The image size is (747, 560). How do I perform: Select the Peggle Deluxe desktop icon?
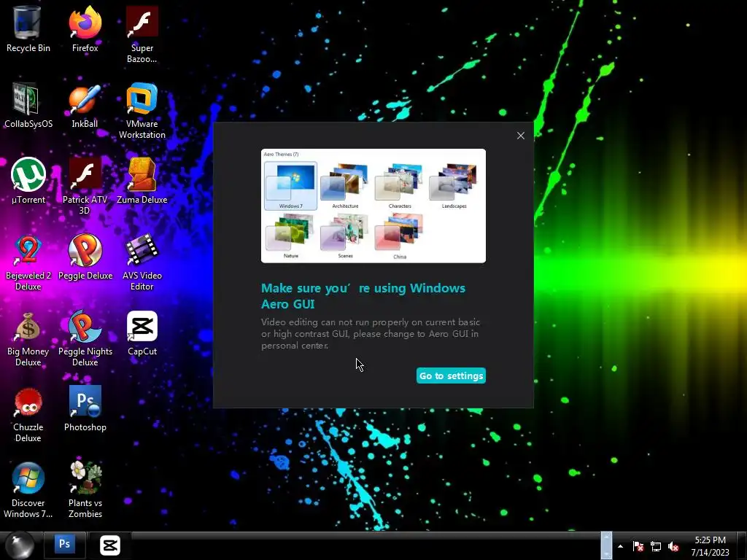pos(85,257)
